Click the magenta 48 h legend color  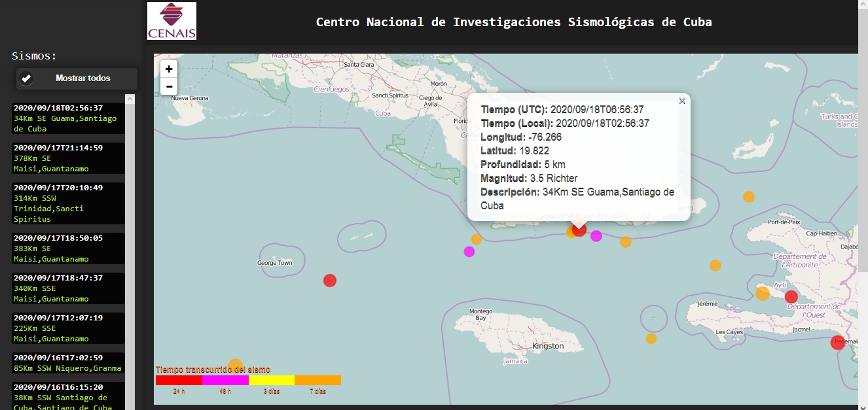[x=225, y=380]
